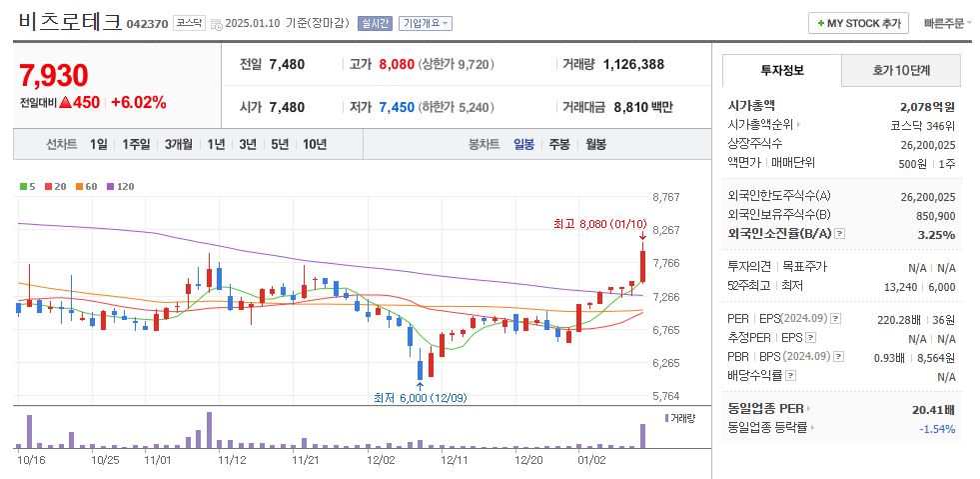Select the 일봉 daily candle chart

tap(523, 144)
